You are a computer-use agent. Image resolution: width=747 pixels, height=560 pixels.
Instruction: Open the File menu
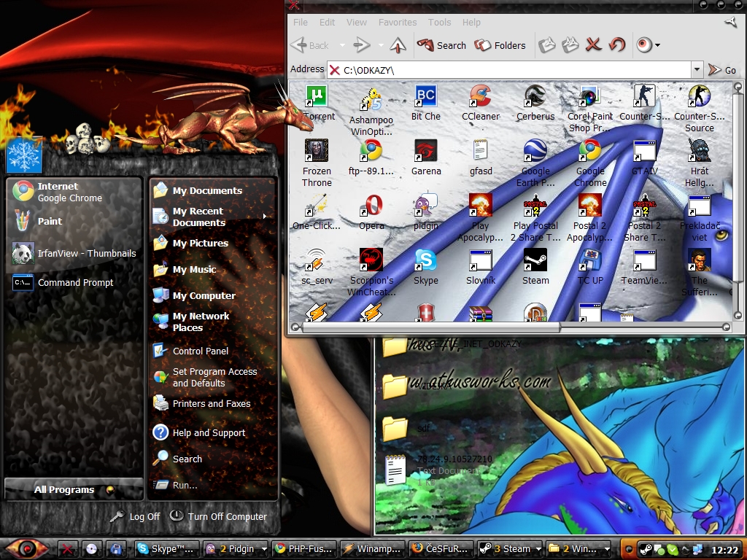click(300, 22)
